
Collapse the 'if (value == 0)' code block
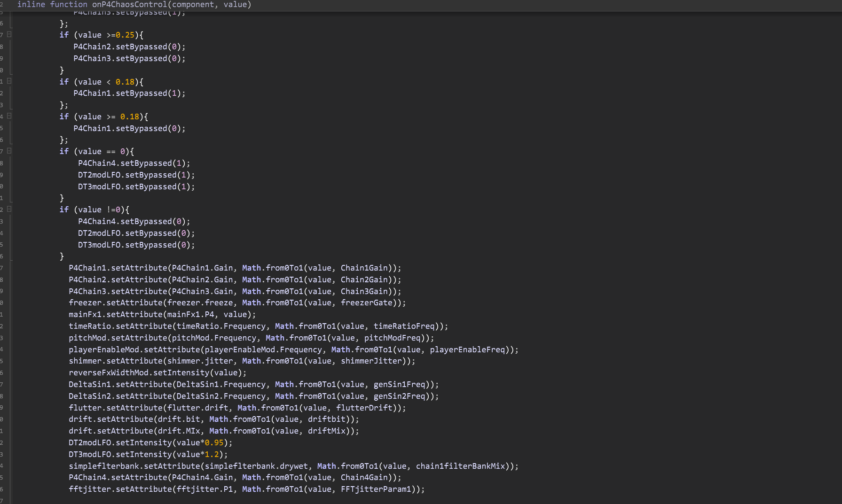[9, 151]
